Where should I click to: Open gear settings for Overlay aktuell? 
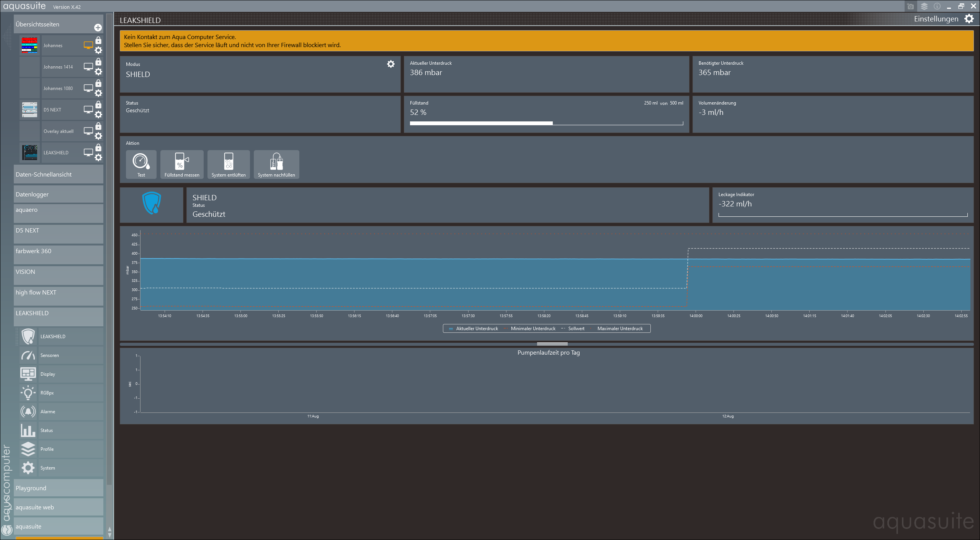(x=98, y=136)
